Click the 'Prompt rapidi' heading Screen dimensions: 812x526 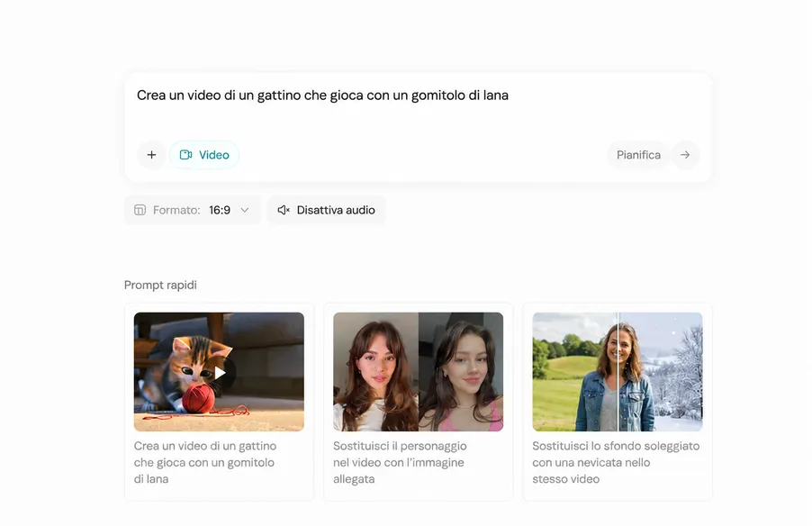pyautogui.click(x=160, y=285)
